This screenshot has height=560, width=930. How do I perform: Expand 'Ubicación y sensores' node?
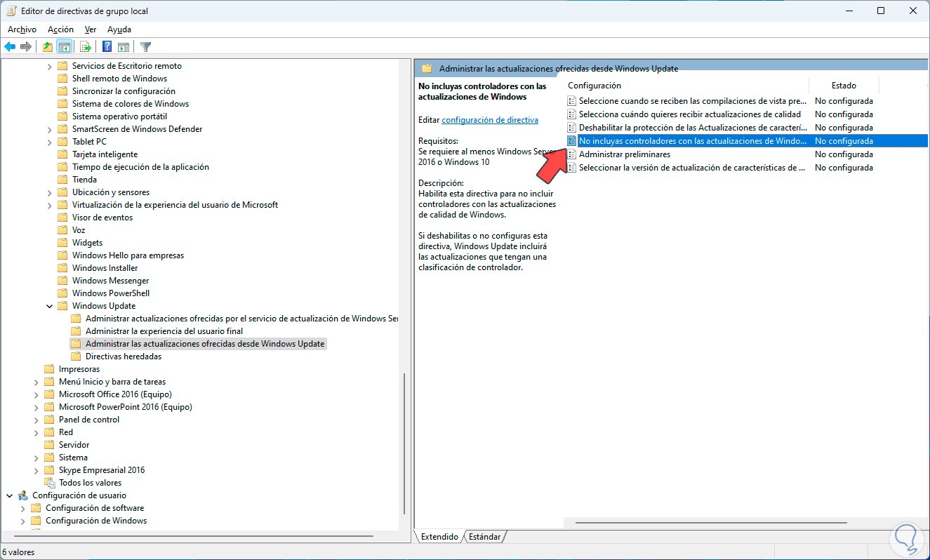pos(50,192)
